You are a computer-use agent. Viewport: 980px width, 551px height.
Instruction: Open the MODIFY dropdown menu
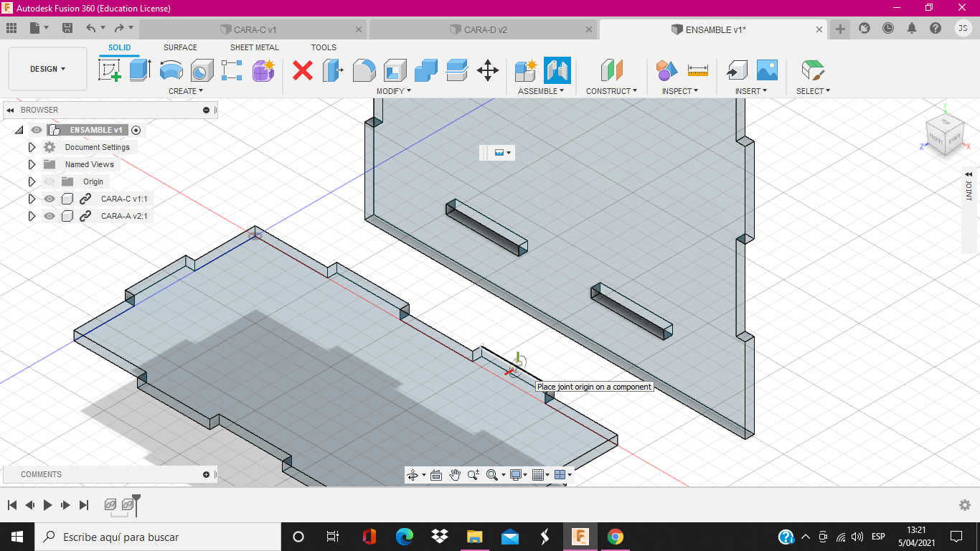click(x=394, y=91)
